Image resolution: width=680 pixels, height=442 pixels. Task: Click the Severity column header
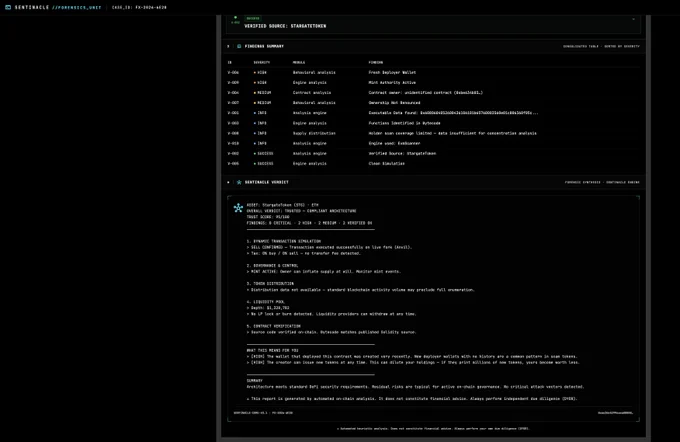pos(262,62)
